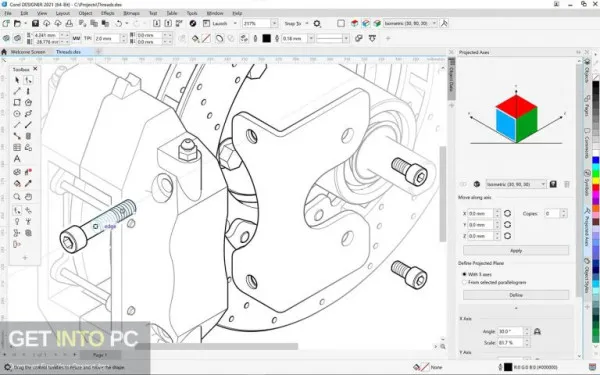The width and height of the screenshot is (600, 375).
Task: Choose the Zoom magnifier tool
Action: click(17, 197)
